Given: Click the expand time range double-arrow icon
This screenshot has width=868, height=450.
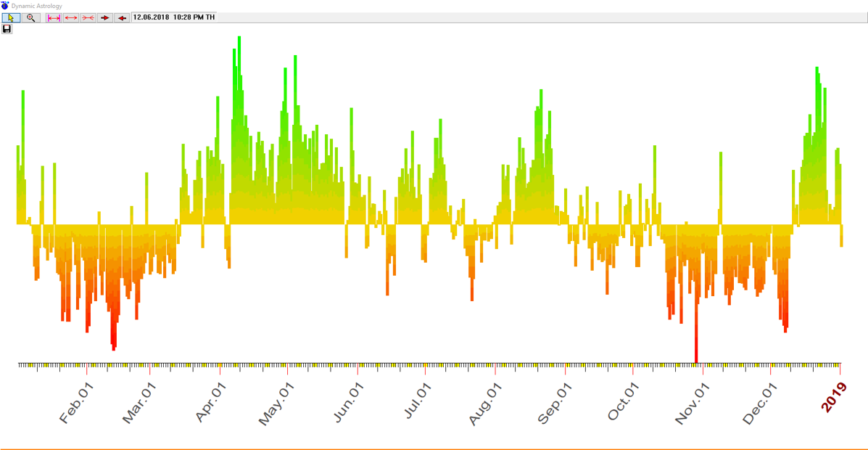Looking at the screenshot, I should 71,17.
